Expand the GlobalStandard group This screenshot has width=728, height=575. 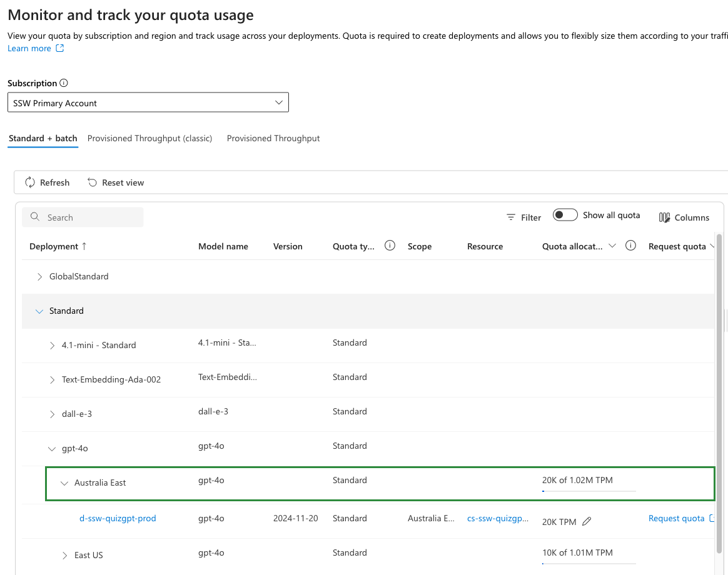(39, 277)
